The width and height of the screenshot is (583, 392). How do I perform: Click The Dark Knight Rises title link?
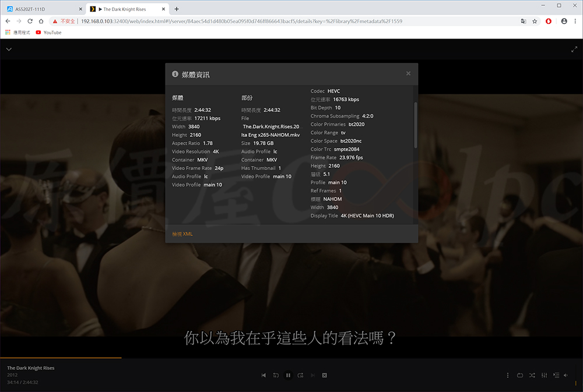[30, 368]
